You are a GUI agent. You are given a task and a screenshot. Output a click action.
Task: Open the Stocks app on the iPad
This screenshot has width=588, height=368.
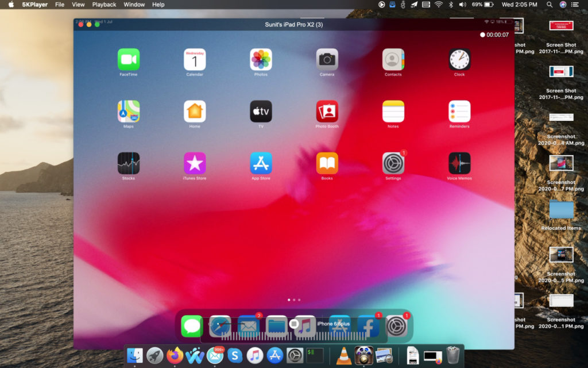[129, 163]
